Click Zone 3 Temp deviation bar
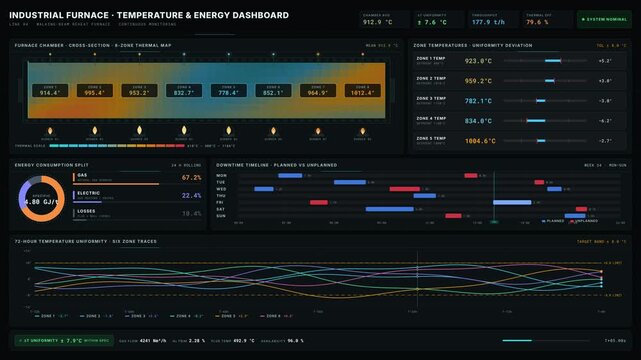The height and width of the screenshot is (360, 641). pos(545,101)
